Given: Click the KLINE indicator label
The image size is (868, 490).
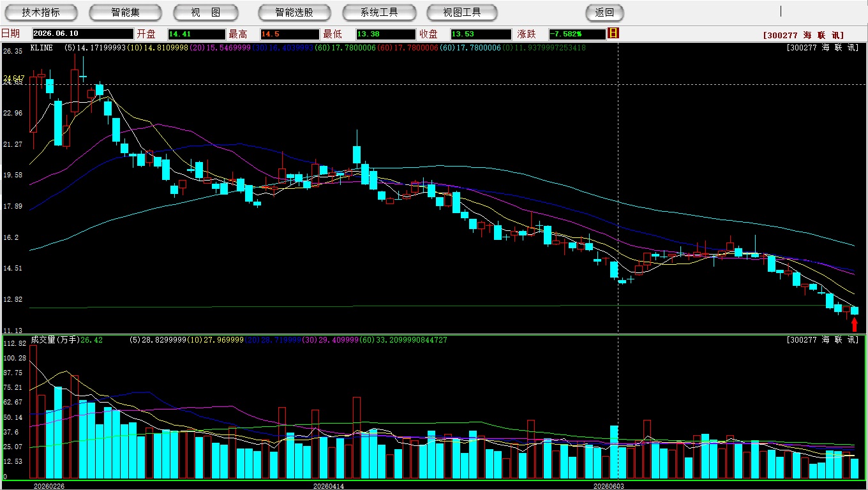Looking at the screenshot, I should coord(41,48).
